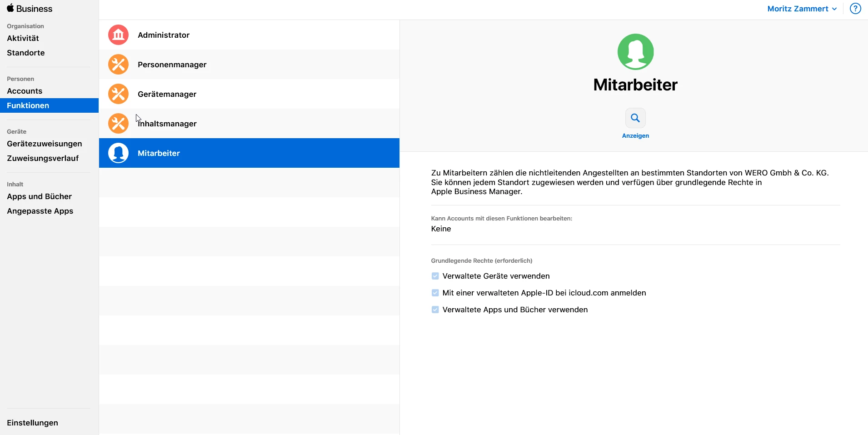868x435 pixels.
Task: Select the Personenmanager role row
Action: click(x=249, y=65)
